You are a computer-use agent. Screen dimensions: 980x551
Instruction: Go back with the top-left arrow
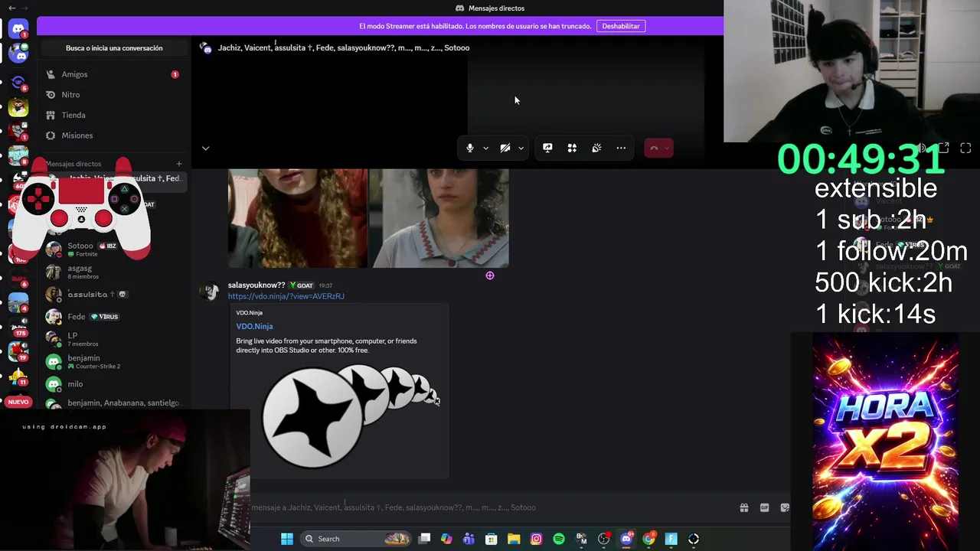tap(11, 8)
